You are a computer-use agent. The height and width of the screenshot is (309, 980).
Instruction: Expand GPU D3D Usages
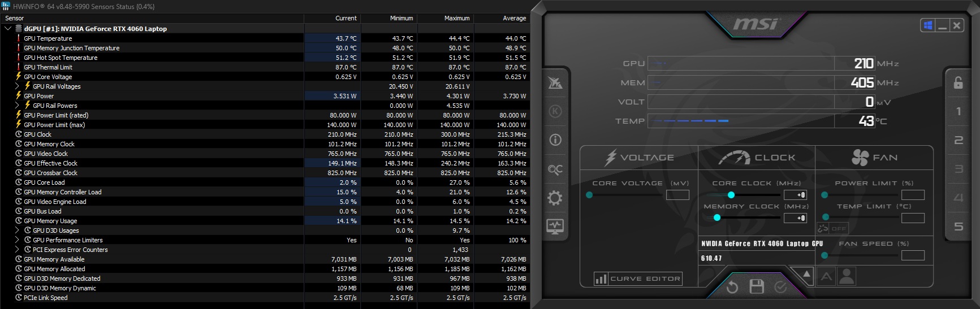(17, 230)
